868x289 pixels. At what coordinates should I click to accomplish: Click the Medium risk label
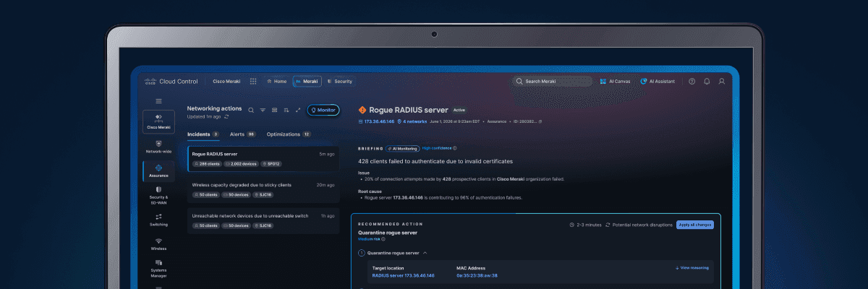click(x=369, y=239)
